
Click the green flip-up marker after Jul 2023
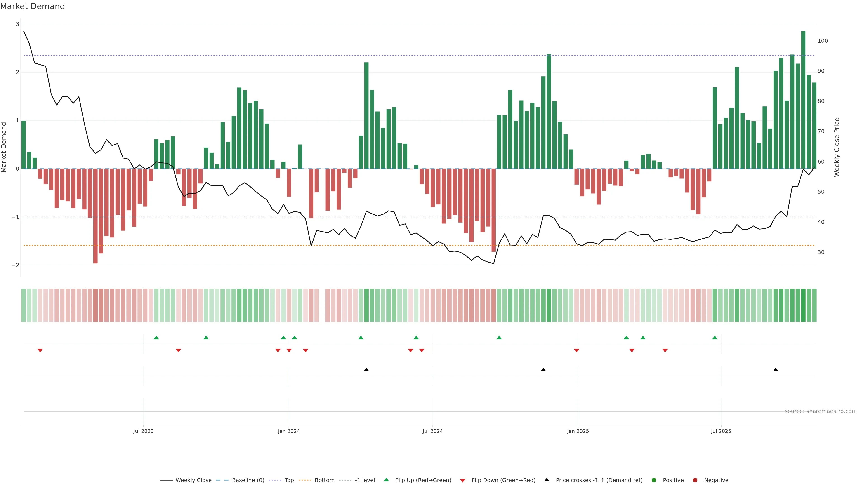click(156, 338)
